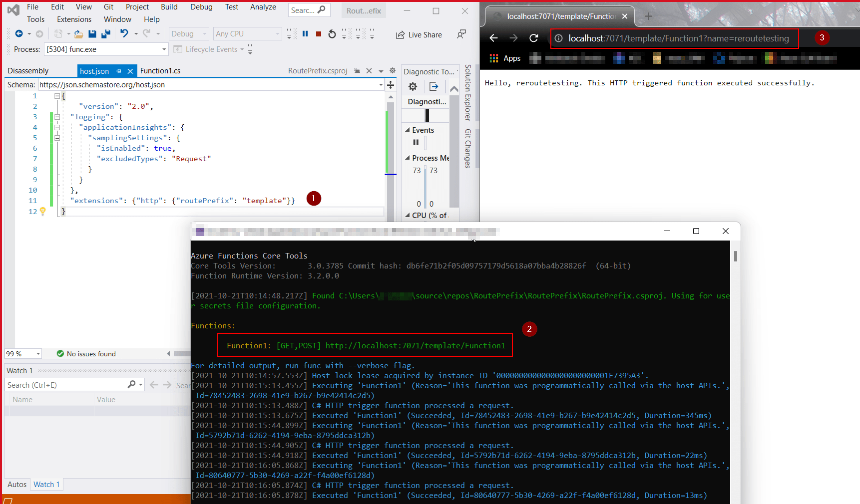The image size is (860, 504).
Task: Open the Any CPU platform dropdown
Action: pos(247,33)
